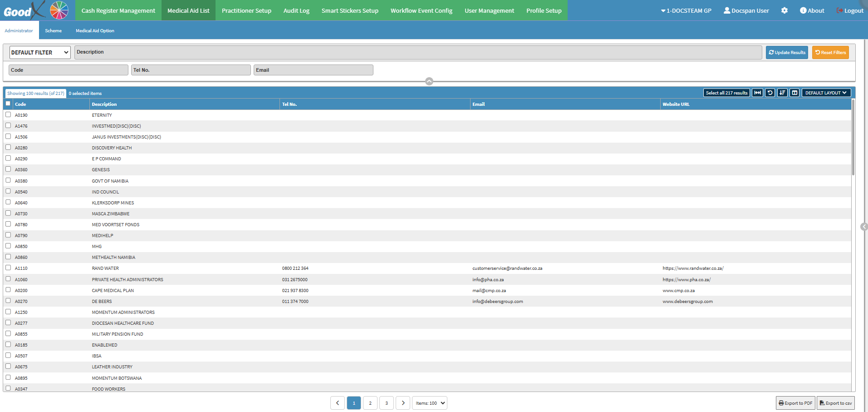Open the DEFAULT LAYOUT dropdown

click(x=826, y=93)
